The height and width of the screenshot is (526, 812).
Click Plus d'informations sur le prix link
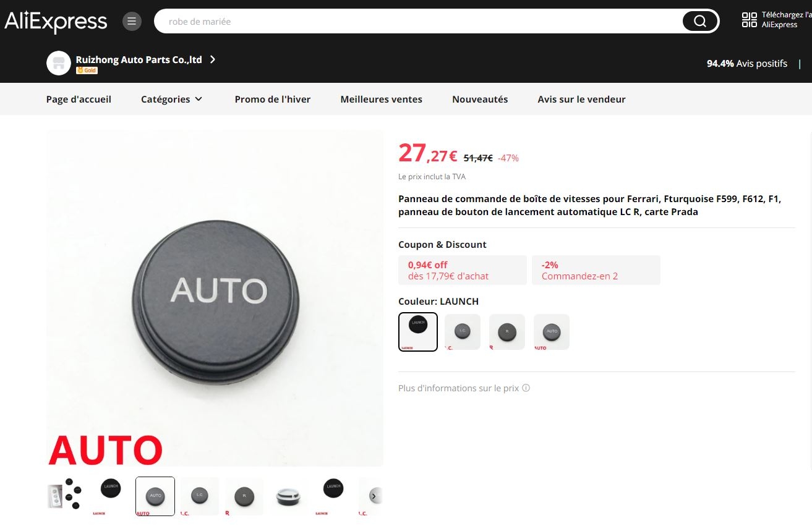point(459,388)
